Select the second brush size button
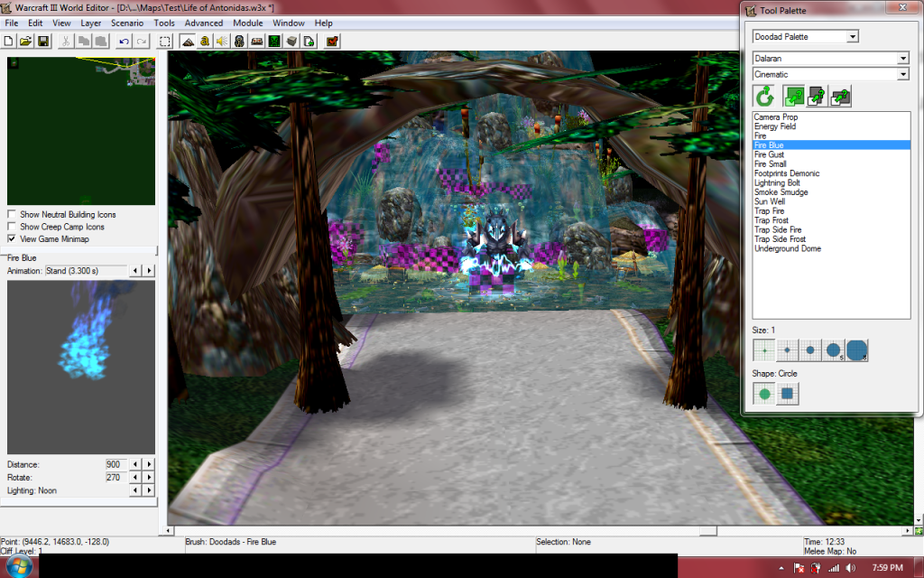Viewport: 924px width, 578px height. (x=787, y=350)
